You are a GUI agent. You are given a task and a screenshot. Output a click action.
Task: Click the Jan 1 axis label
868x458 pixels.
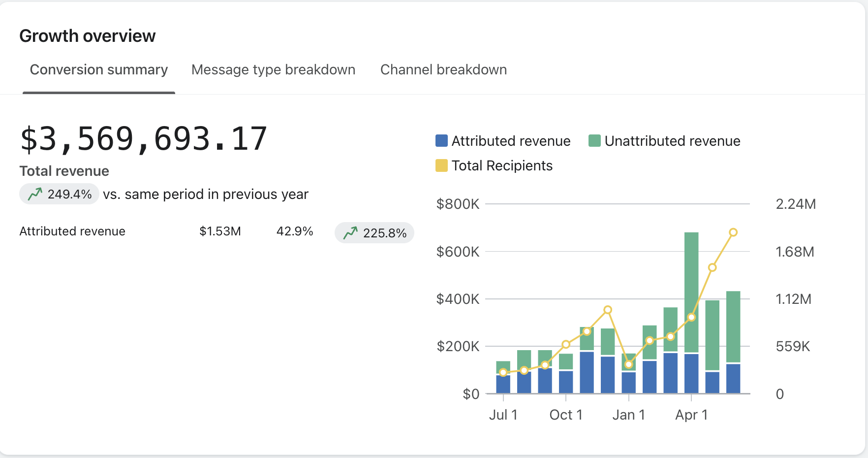[628, 415]
